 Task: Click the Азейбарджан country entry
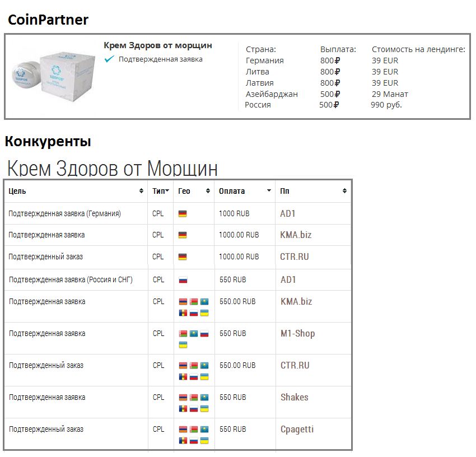tap(272, 94)
